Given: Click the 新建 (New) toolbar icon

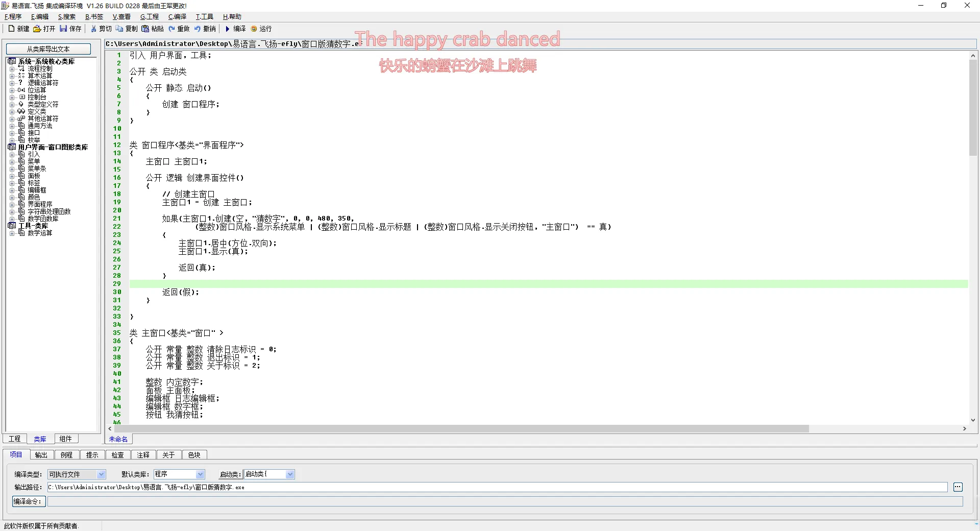Looking at the screenshot, I should tap(11, 29).
